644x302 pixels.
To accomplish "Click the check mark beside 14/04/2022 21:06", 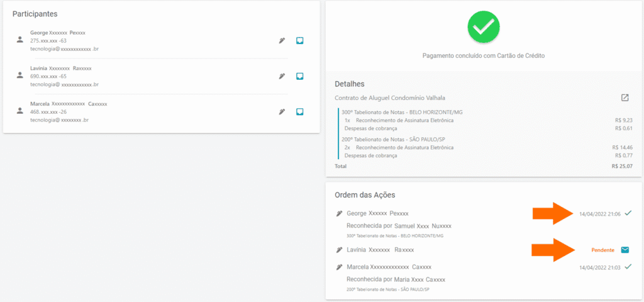I will (x=628, y=213).
